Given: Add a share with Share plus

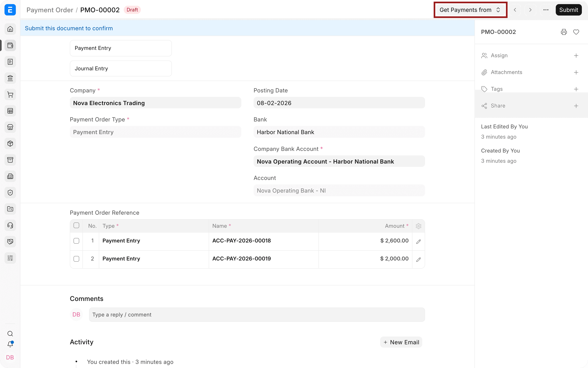Looking at the screenshot, I should pyautogui.click(x=576, y=106).
